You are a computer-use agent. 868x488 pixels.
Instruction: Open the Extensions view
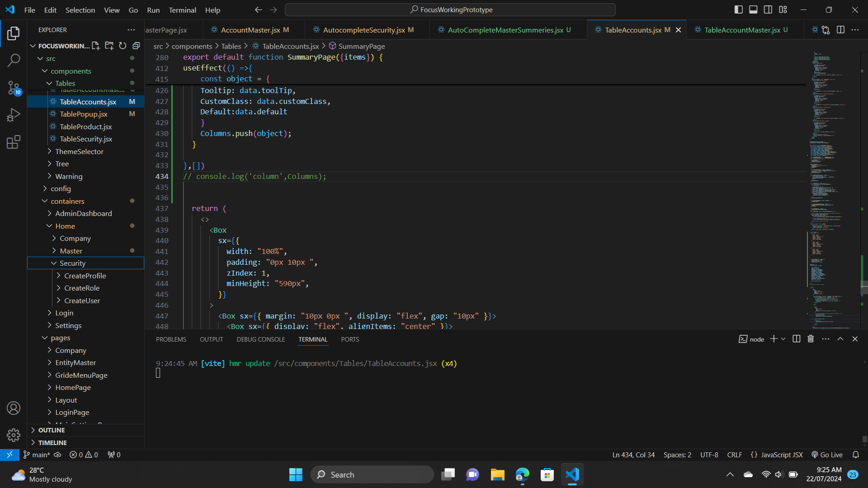14,142
